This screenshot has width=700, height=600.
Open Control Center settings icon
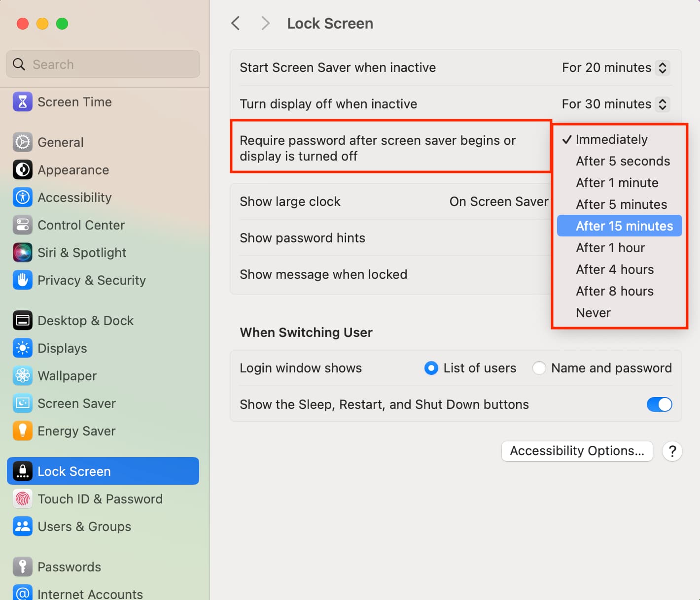23,225
